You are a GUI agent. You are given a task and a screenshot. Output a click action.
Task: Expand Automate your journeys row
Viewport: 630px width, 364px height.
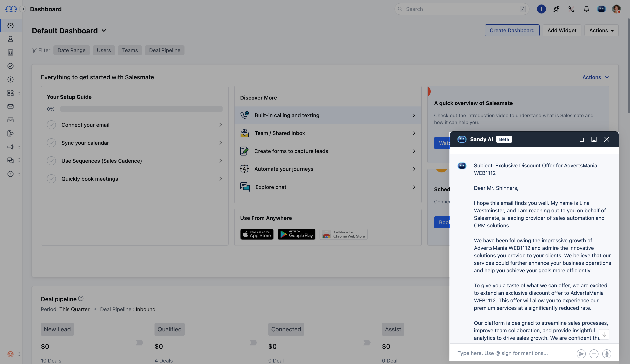pyautogui.click(x=328, y=169)
